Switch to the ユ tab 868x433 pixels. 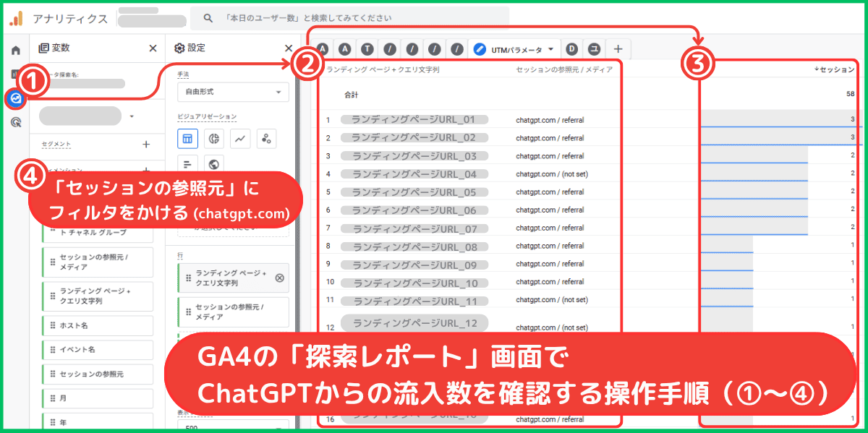(594, 49)
